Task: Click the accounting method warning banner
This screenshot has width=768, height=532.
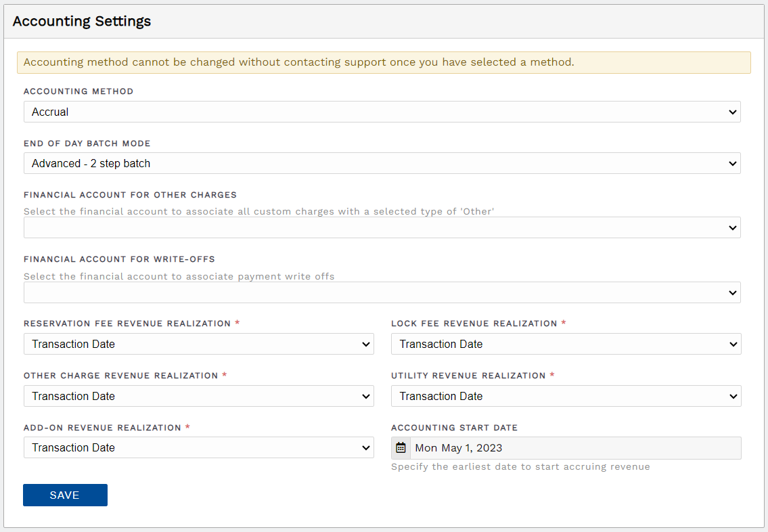Action: point(384,62)
